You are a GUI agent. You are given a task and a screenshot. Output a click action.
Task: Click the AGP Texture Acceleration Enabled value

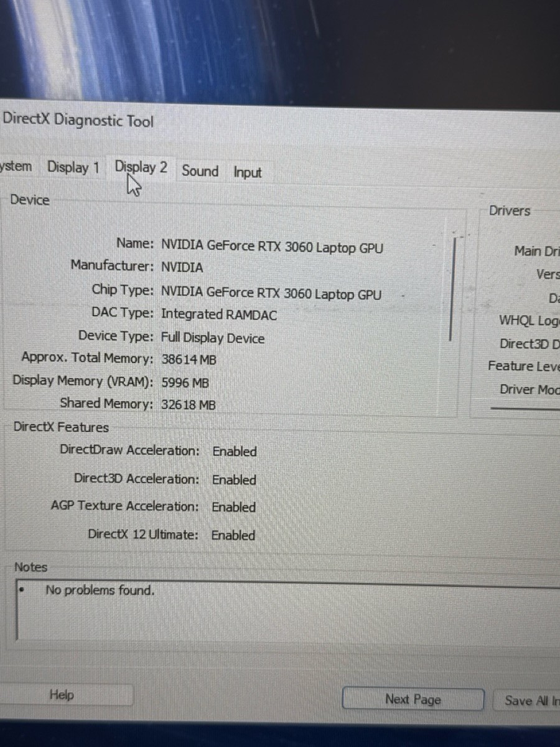[x=234, y=507]
